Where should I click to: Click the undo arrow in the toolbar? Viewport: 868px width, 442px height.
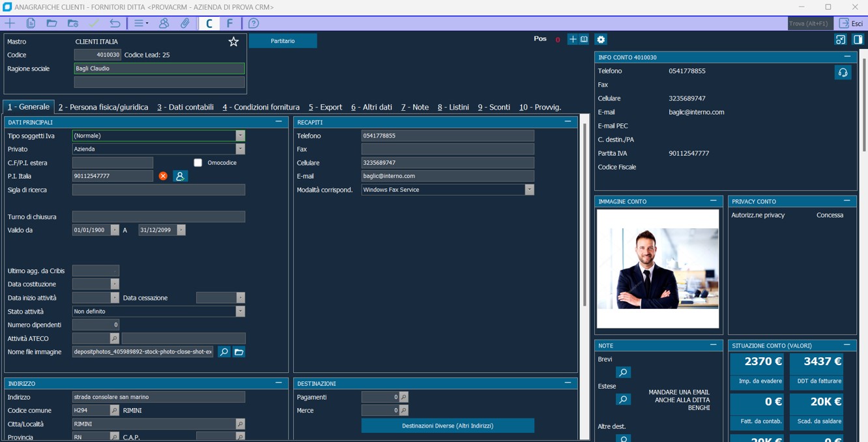115,23
